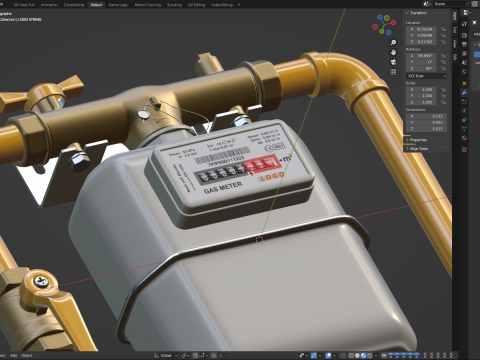Screen dimensions: 480x360
Task: Open the Material properties red sphere icon
Action: 464,138
